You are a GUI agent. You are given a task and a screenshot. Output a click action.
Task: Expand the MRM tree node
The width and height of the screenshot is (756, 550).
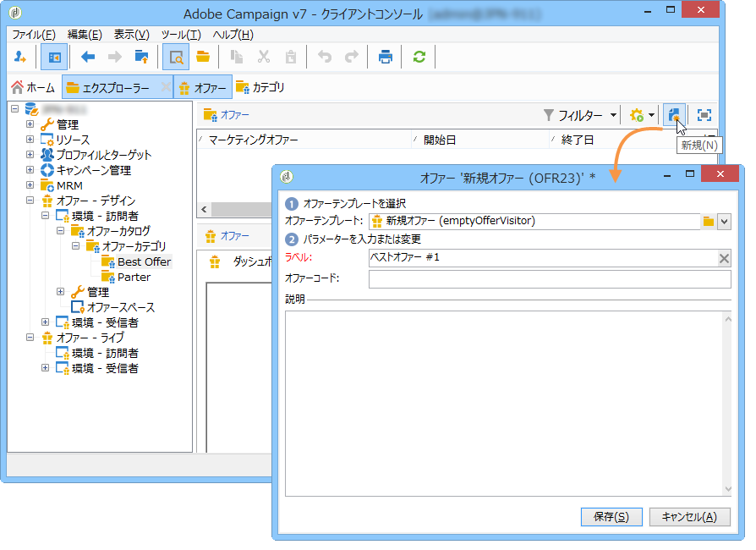tap(30, 185)
